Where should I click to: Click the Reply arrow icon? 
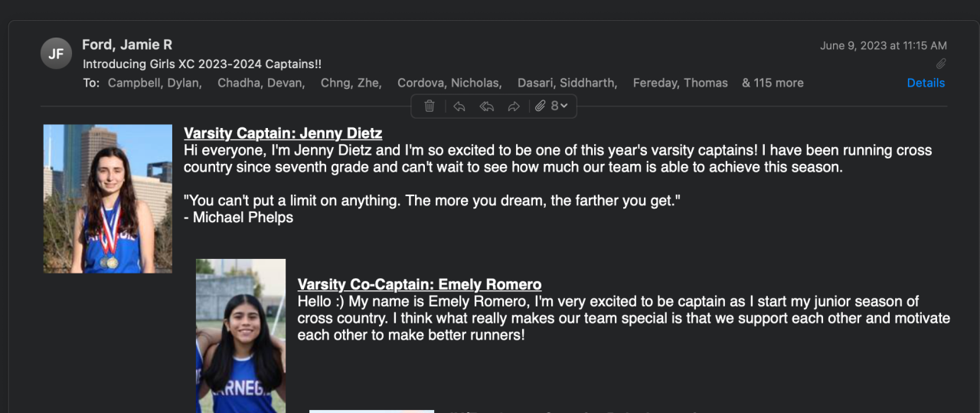pos(459,106)
